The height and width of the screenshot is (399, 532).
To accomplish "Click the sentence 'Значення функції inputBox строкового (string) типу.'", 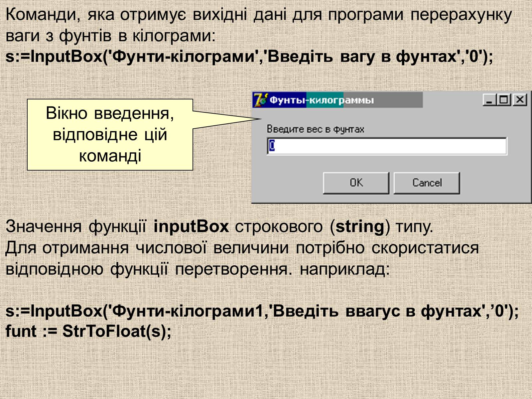I will (219, 226).
